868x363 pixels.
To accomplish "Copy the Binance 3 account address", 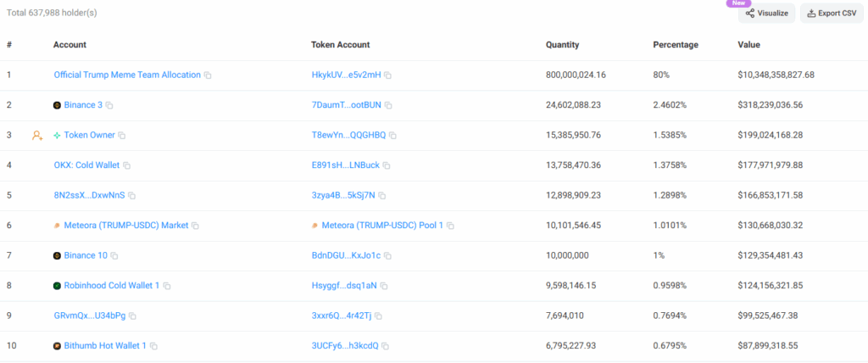I will pyautogui.click(x=109, y=105).
